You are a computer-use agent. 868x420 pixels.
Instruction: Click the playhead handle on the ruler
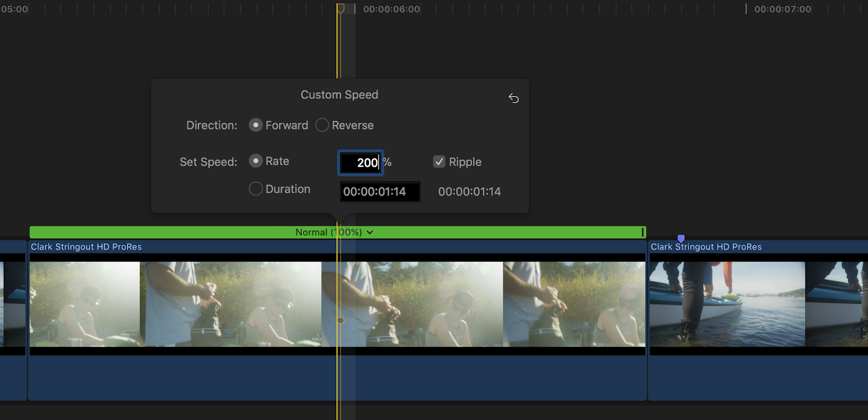[x=340, y=9]
